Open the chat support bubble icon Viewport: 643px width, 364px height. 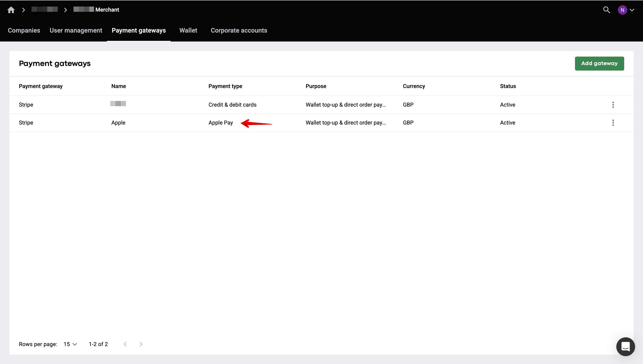click(626, 347)
